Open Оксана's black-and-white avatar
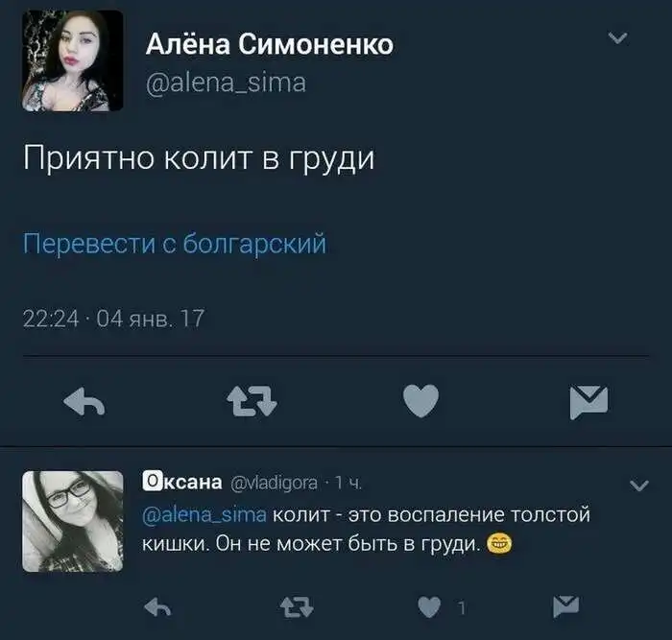 click(x=72, y=521)
